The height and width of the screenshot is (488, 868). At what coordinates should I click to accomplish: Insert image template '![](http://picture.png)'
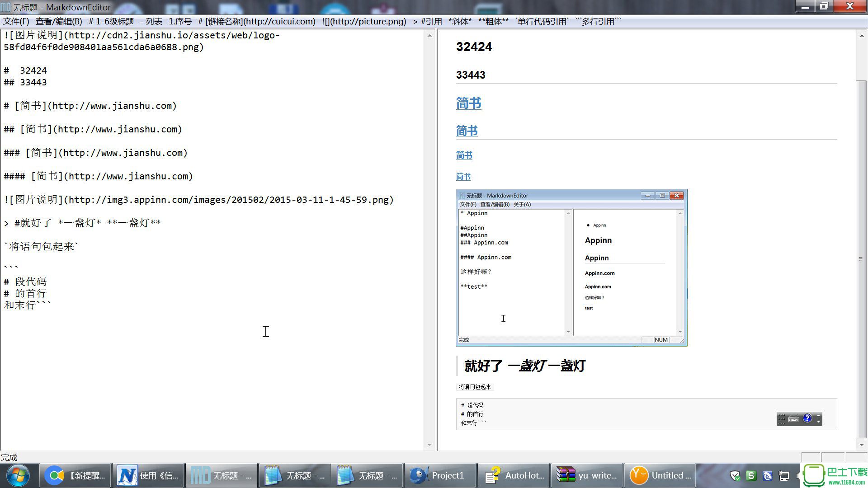pyautogui.click(x=364, y=21)
